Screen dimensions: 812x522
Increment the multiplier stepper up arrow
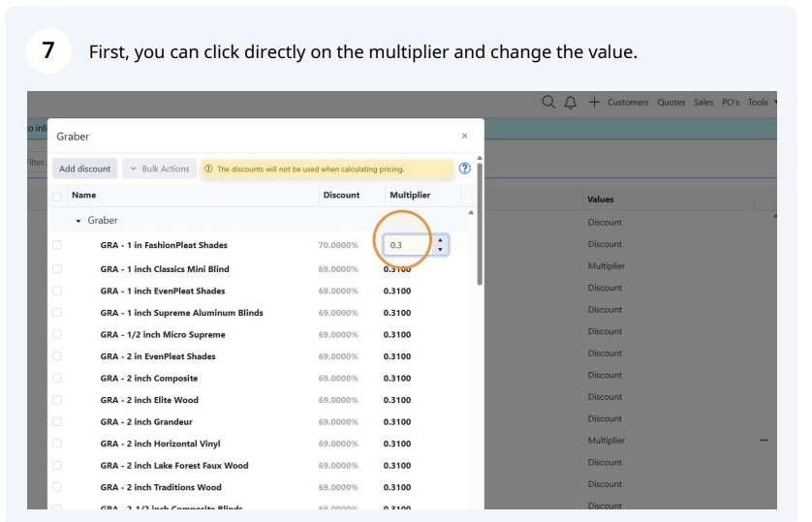(440, 240)
